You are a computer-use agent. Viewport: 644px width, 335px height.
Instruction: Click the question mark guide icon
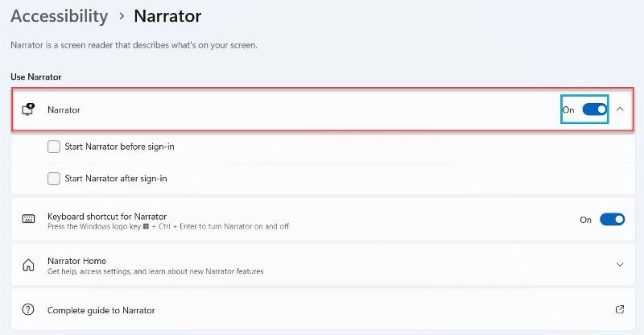point(28,309)
